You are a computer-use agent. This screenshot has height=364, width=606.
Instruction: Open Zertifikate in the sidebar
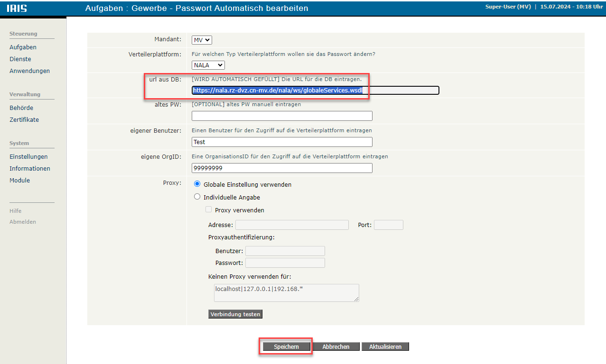tap(24, 120)
